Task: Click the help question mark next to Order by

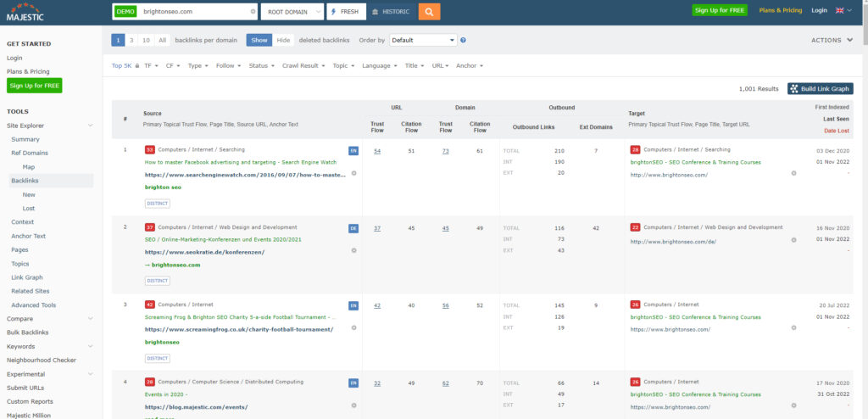Action: click(x=463, y=41)
